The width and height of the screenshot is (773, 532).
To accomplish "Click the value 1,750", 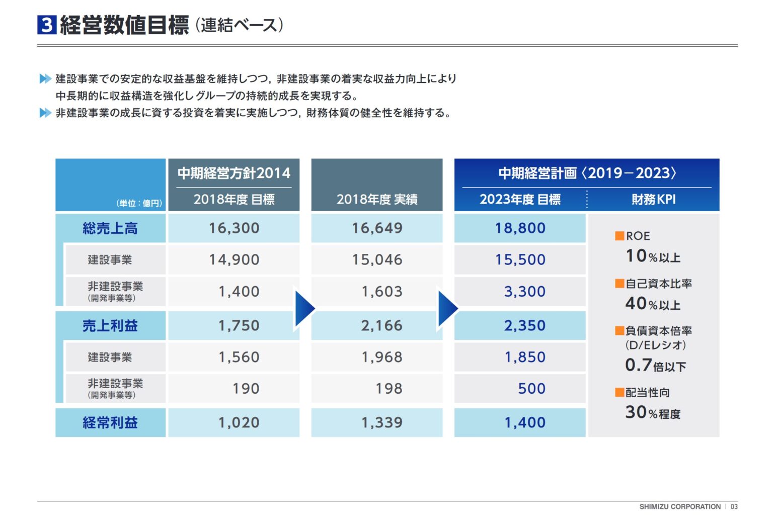I will (x=239, y=326).
